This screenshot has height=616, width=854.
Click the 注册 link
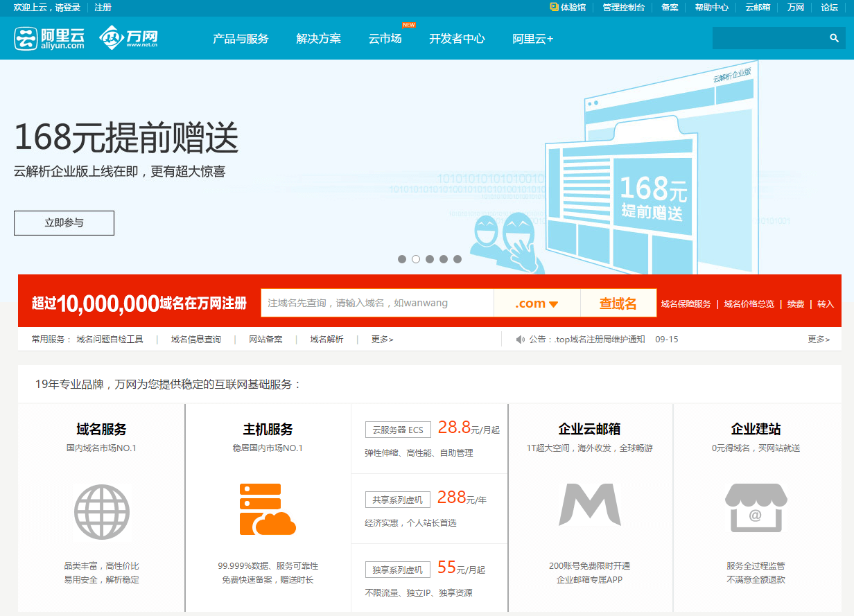click(103, 8)
